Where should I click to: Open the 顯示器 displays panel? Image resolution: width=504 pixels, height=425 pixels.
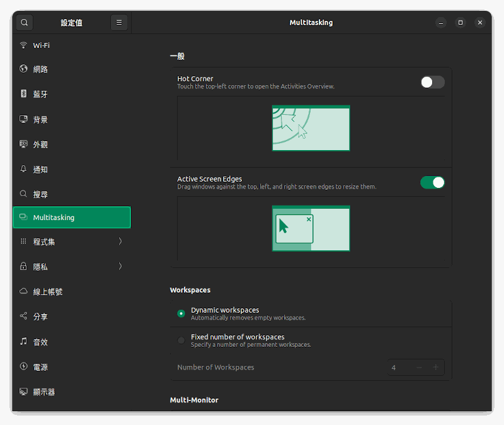72,392
